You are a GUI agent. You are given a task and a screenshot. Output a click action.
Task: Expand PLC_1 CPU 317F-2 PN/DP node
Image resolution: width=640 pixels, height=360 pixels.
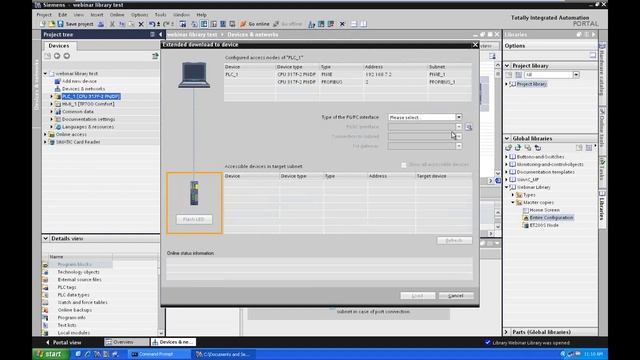[51, 97]
